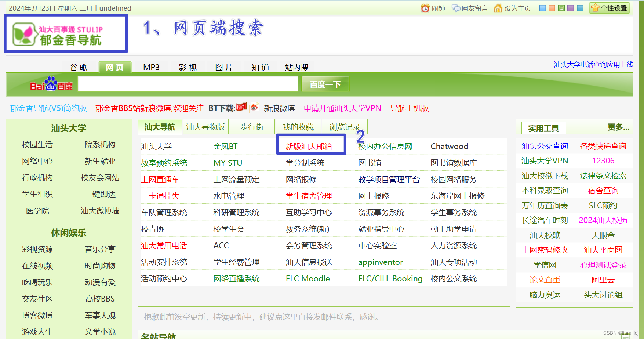The width and height of the screenshot is (644, 339).
Task: Click the BT下载 hot badge icon
Action: tap(241, 107)
